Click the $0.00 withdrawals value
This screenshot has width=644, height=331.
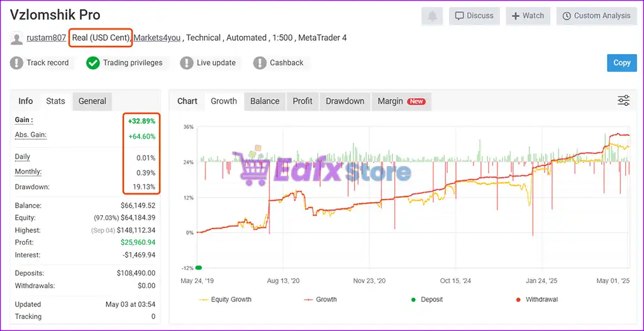click(147, 285)
